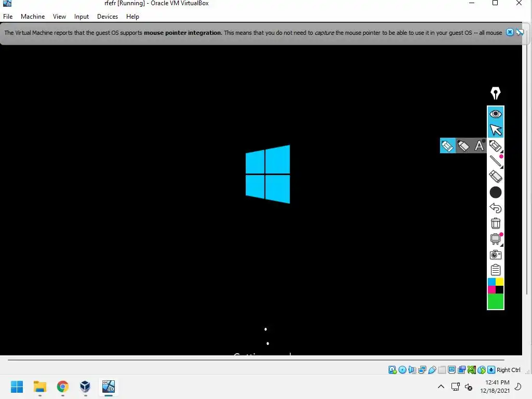The height and width of the screenshot is (399, 532).
Task: Open the Windows Start menu
Action: tap(17, 387)
